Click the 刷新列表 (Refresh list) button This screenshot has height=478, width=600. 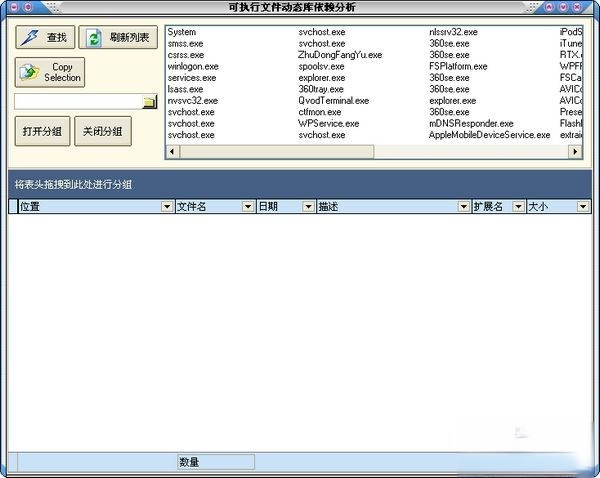click(118, 38)
